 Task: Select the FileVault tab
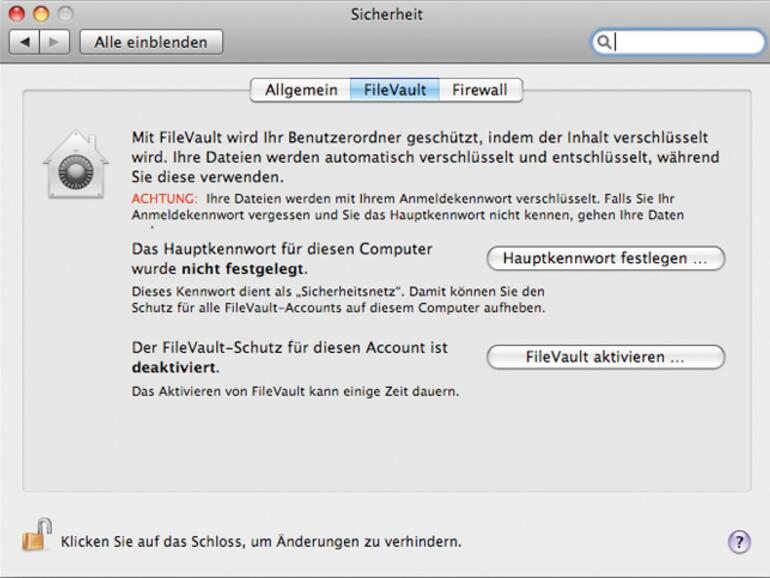pos(395,90)
